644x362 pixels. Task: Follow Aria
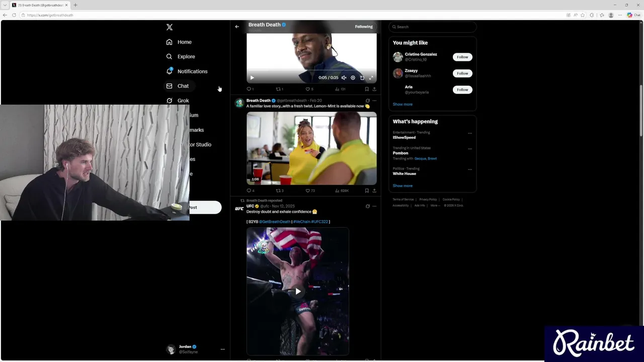462,89
